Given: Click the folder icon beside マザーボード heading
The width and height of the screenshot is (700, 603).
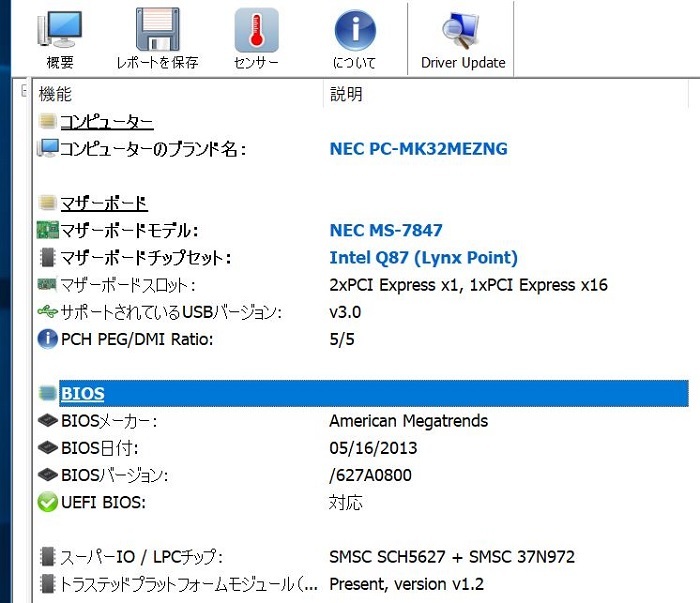Looking at the screenshot, I should (47, 203).
